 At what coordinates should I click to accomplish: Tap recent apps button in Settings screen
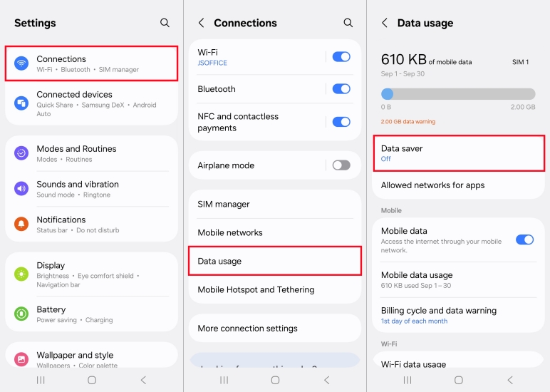(41, 380)
